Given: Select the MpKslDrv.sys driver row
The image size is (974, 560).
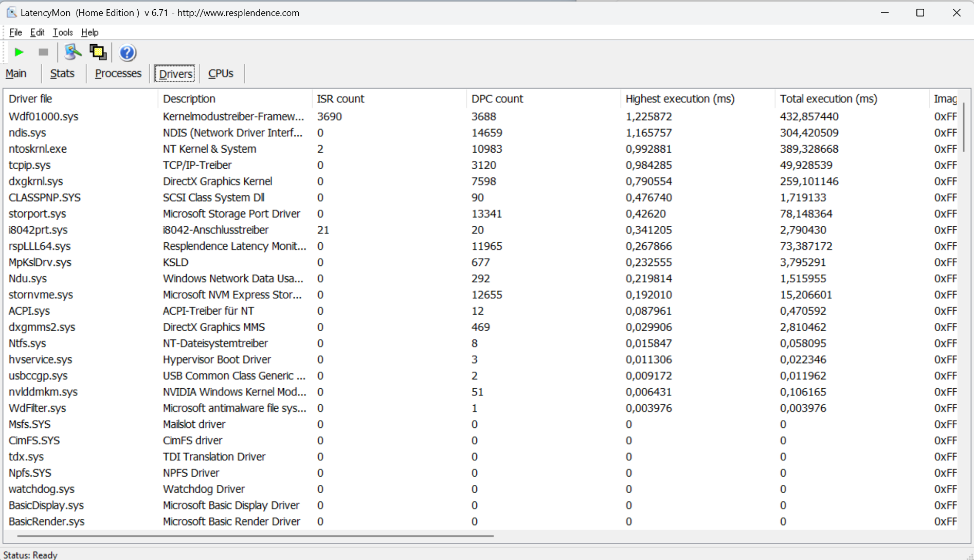Looking at the screenshot, I should click(x=481, y=262).
